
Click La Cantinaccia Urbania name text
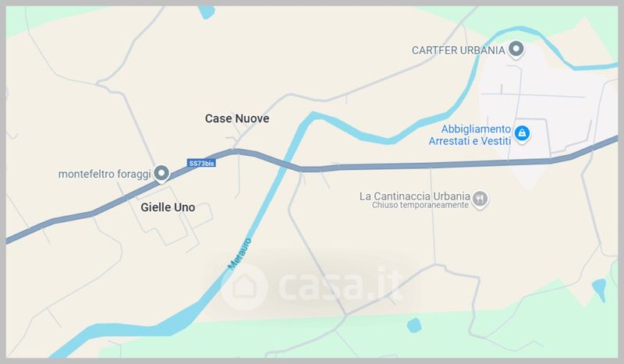point(415,196)
